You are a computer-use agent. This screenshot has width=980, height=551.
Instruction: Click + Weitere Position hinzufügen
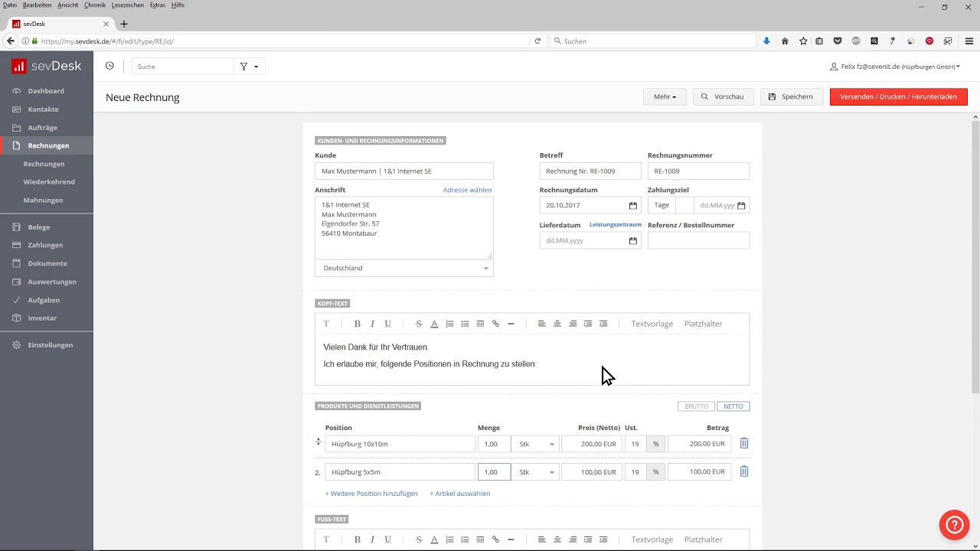tap(371, 494)
